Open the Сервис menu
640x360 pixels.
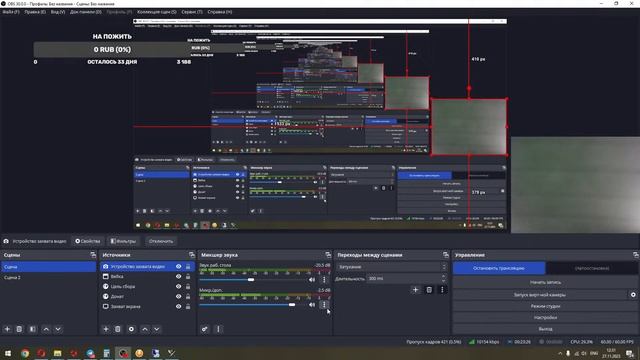pos(192,12)
